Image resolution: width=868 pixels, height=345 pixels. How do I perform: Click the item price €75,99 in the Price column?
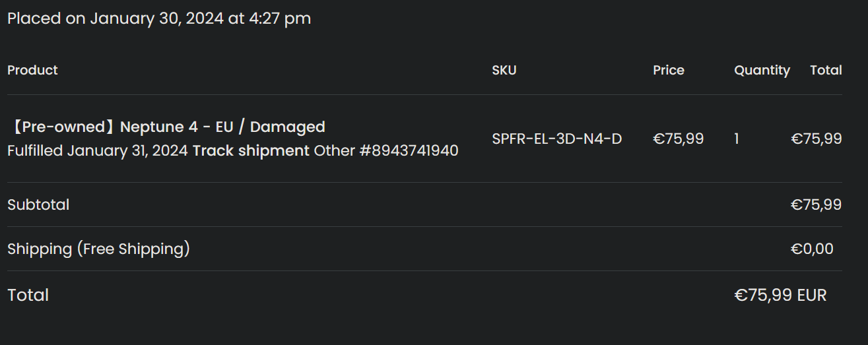(679, 139)
